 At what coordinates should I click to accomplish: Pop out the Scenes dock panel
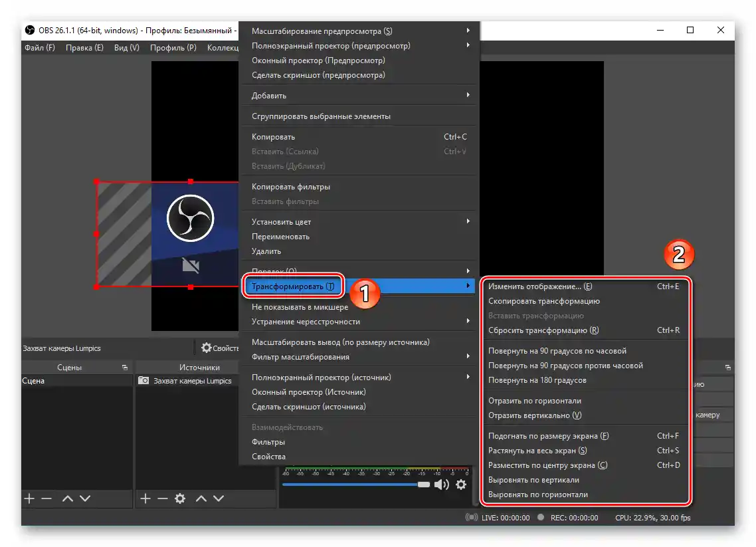pyautogui.click(x=125, y=368)
